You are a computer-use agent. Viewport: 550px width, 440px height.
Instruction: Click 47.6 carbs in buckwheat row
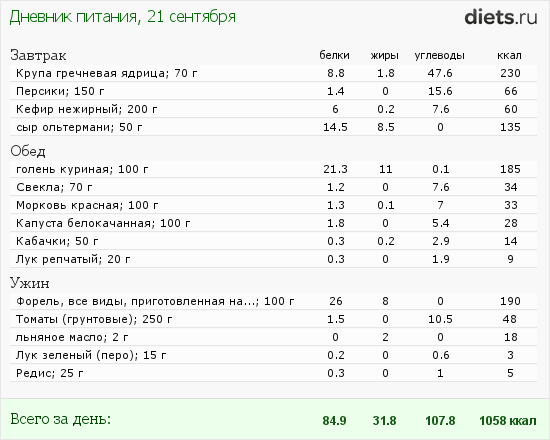point(440,73)
